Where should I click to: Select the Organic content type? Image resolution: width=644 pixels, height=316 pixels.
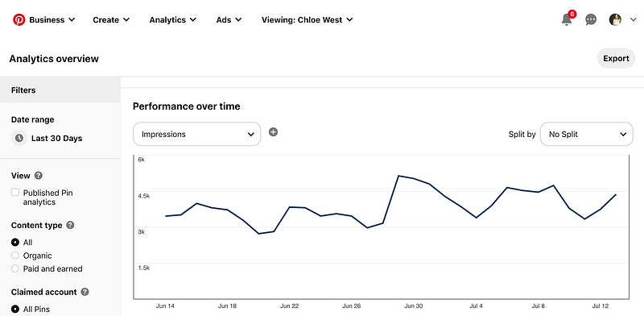pos(15,256)
